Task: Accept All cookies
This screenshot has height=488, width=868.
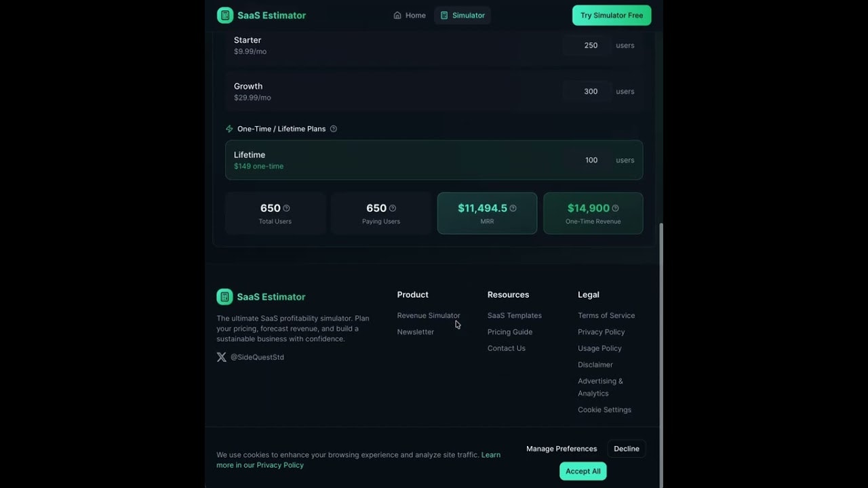Action: (583, 470)
